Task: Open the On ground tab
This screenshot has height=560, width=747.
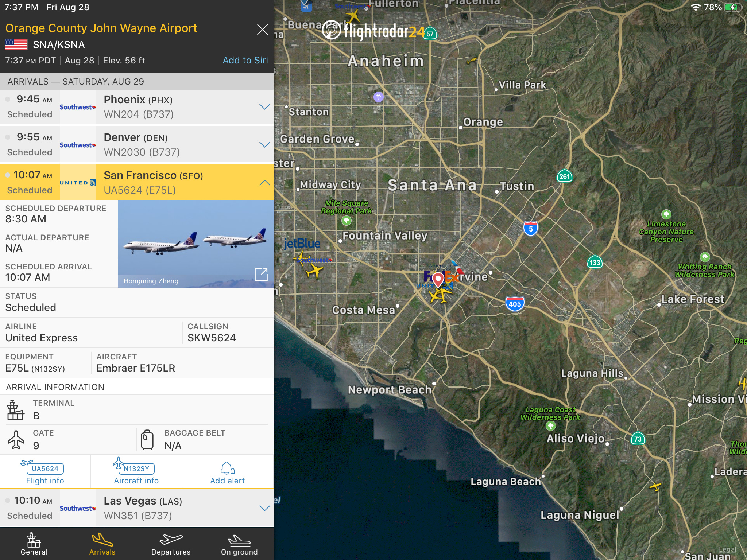Action: [x=239, y=544]
